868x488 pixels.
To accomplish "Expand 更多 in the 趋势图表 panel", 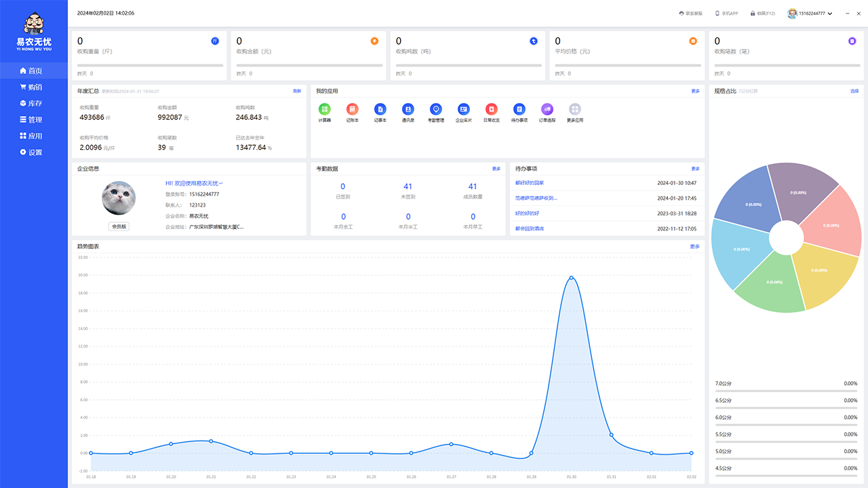I will click(695, 247).
